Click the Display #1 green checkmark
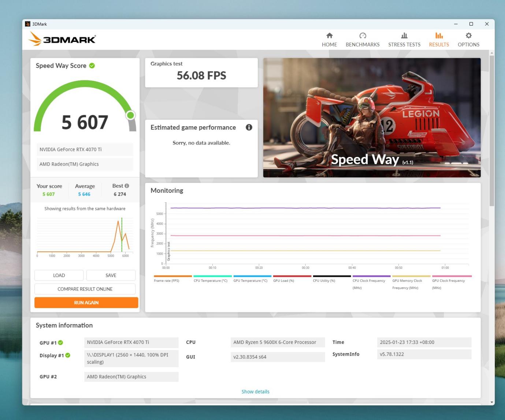 tap(68, 355)
